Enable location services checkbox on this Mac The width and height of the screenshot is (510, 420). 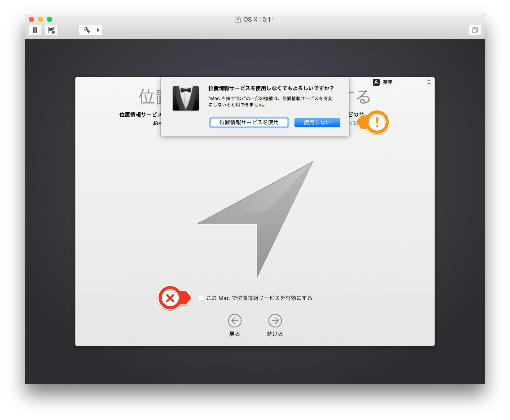(x=201, y=298)
